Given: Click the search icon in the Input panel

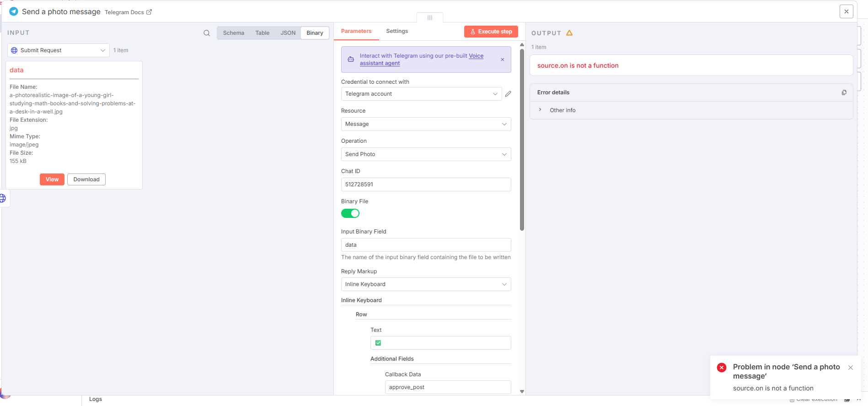Looking at the screenshot, I should point(207,33).
